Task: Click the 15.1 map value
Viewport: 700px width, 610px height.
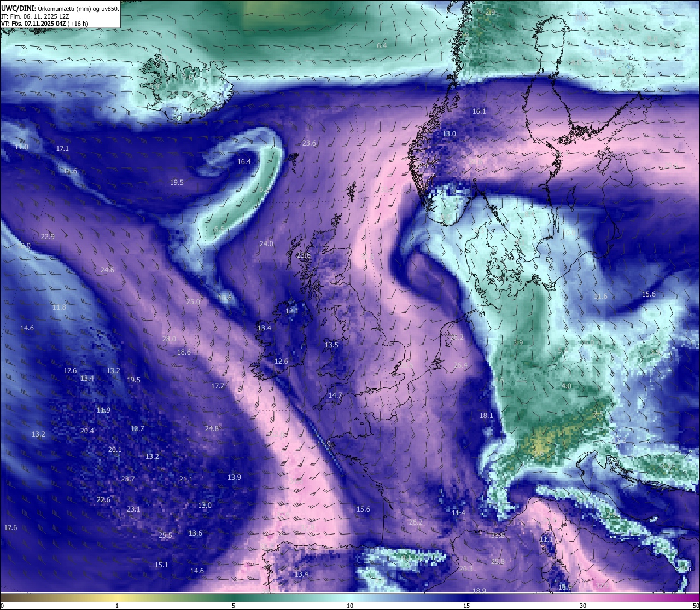Action: [x=161, y=565]
